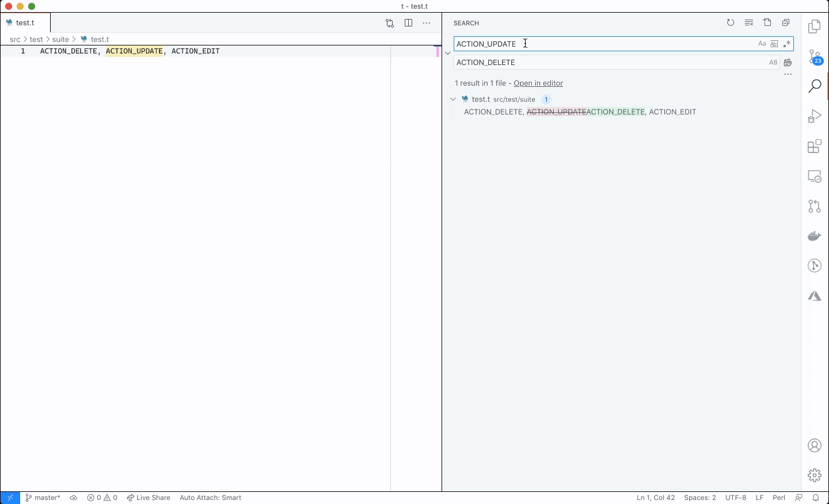This screenshot has width=829, height=504.
Task: Collapse the test.t search results entry
Action: click(453, 99)
